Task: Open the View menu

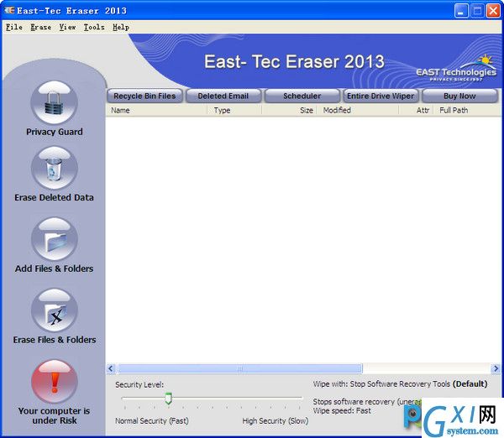Action: pos(67,28)
